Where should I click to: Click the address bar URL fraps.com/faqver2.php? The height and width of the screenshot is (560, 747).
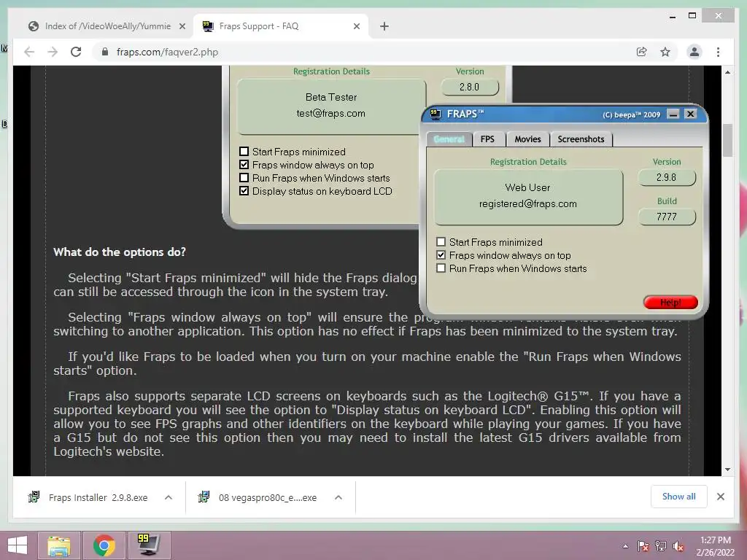click(x=167, y=52)
